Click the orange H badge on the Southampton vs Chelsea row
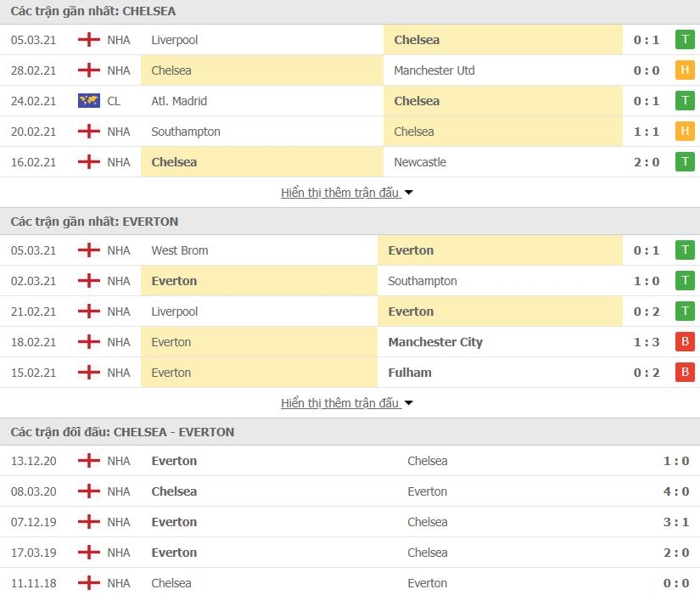Image resolution: width=700 pixels, height=595 pixels. (x=685, y=132)
